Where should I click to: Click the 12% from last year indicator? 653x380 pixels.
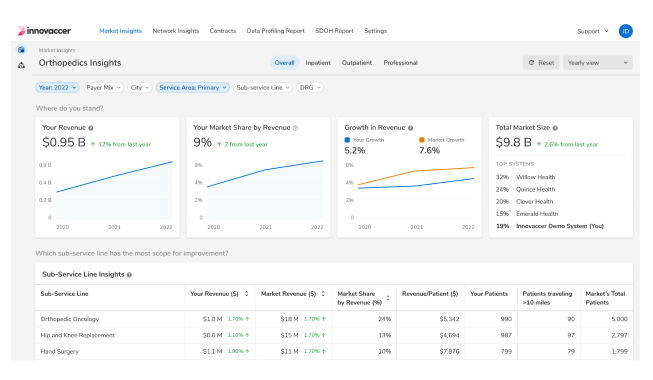(x=121, y=145)
